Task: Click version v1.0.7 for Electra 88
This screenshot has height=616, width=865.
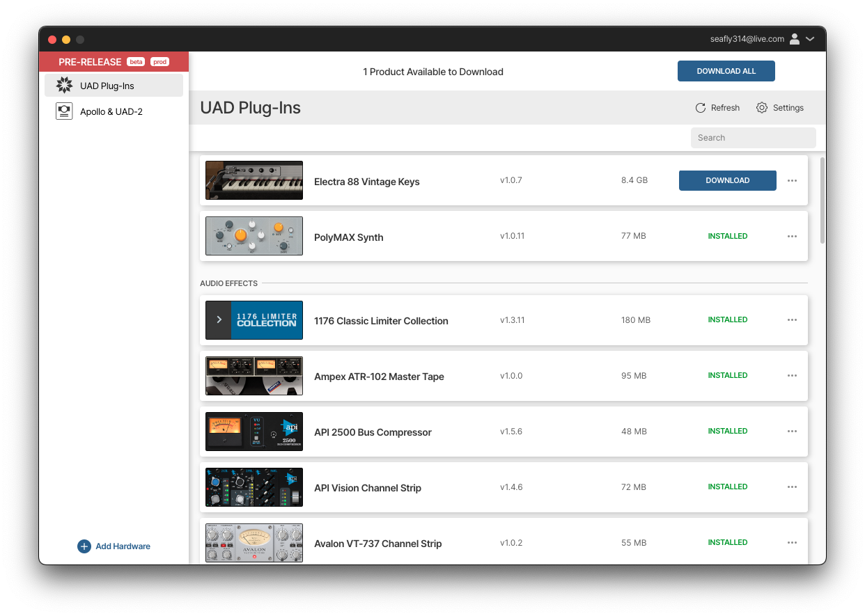Action: point(511,180)
